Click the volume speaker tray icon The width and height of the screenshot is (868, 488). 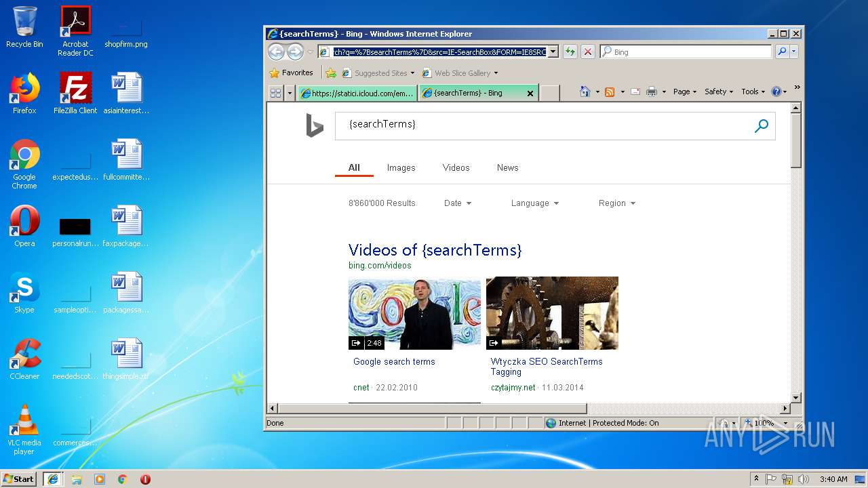click(x=803, y=479)
